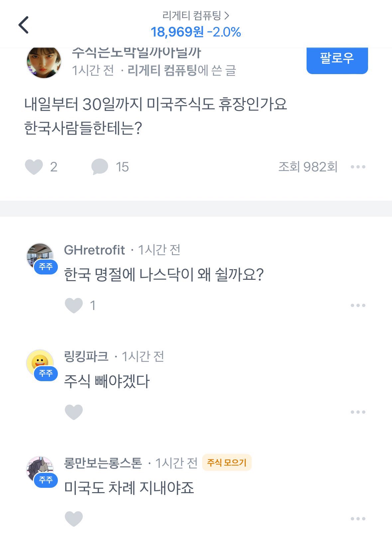The image size is (392, 539).
Task: Open more options on GHretrofit's comment
Action: pos(358,305)
